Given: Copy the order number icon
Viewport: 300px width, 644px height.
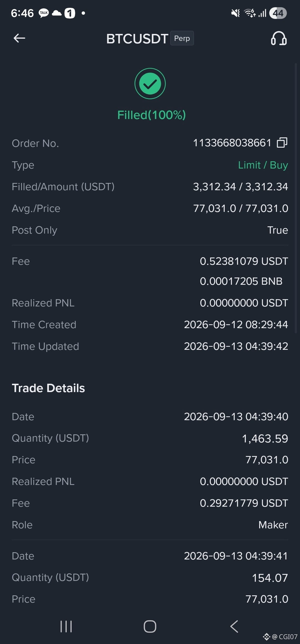Looking at the screenshot, I should click(x=282, y=143).
